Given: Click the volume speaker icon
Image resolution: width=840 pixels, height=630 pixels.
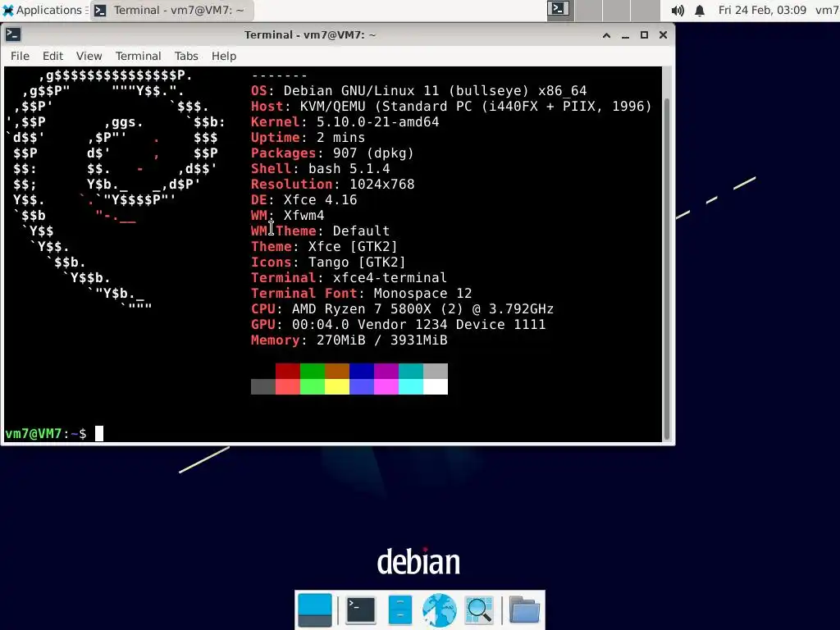Looking at the screenshot, I should pos(678,11).
